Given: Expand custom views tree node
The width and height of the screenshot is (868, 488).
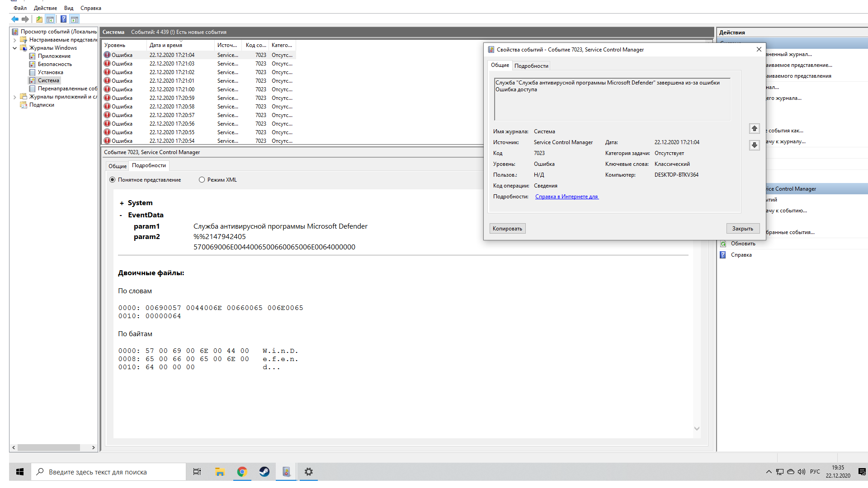Looking at the screenshot, I should (x=15, y=40).
